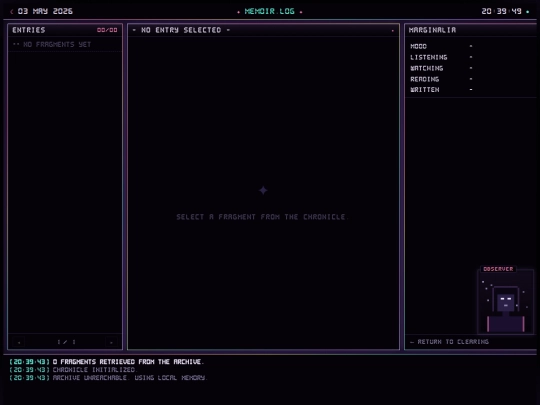Click 'Select a fragment from the chronicle' text
This screenshot has width=540, height=405.
(x=262, y=217)
